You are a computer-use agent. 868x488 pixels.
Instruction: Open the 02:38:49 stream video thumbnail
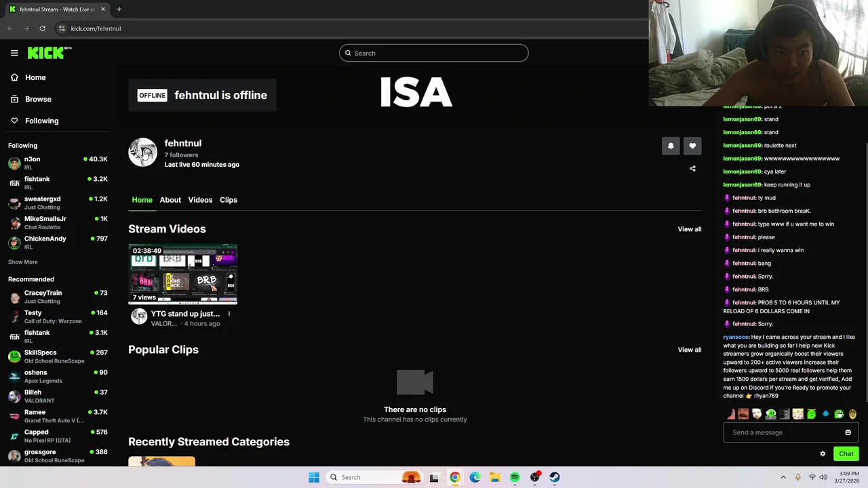(183, 274)
